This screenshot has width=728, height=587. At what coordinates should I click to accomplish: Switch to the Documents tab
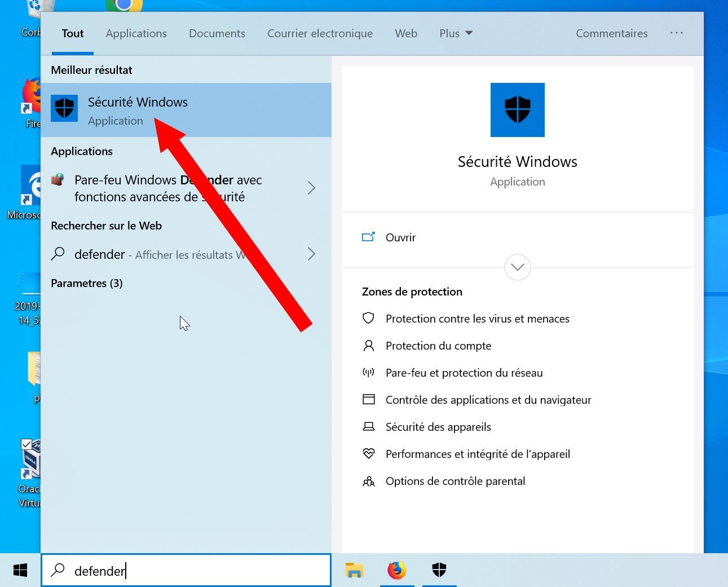tap(217, 33)
